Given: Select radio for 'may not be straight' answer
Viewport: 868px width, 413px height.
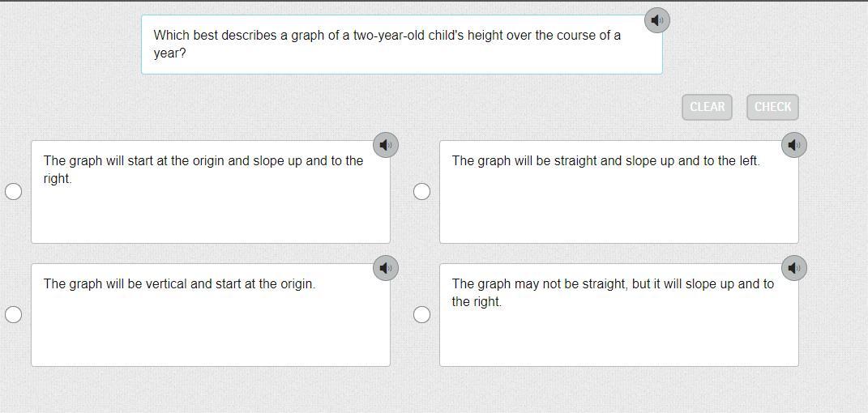Looking at the screenshot, I should (x=421, y=314).
